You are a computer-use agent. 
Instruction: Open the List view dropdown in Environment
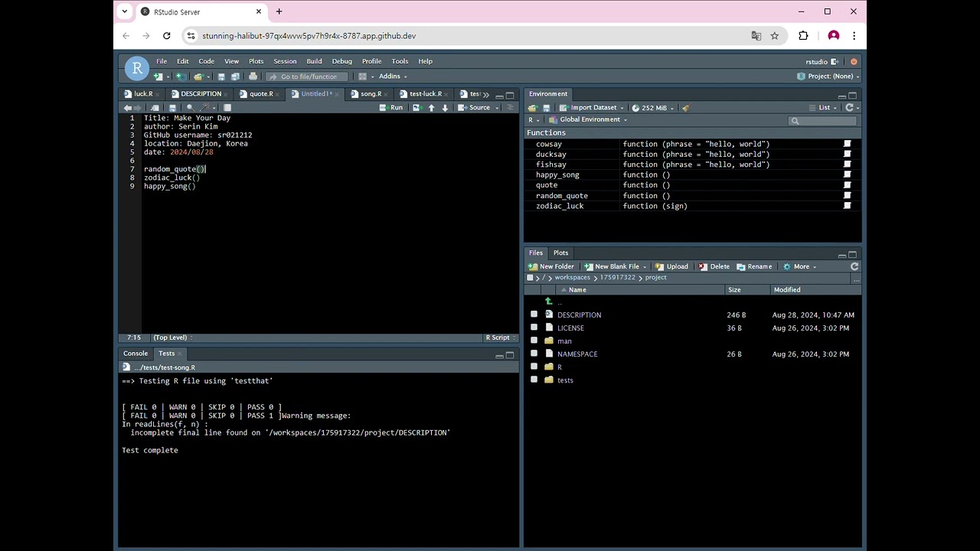824,108
